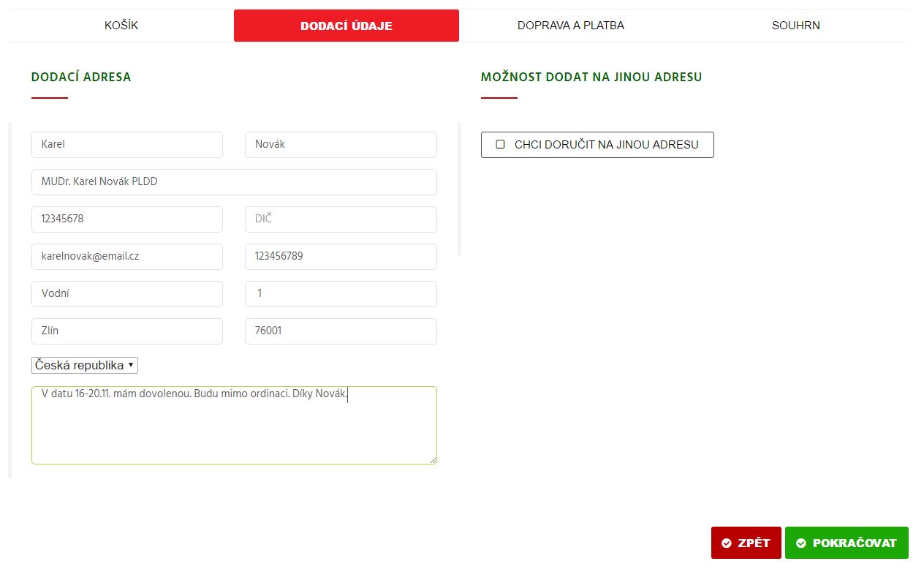Click the city field containing Zlín

pyautogui.click(x=127, y=331)
